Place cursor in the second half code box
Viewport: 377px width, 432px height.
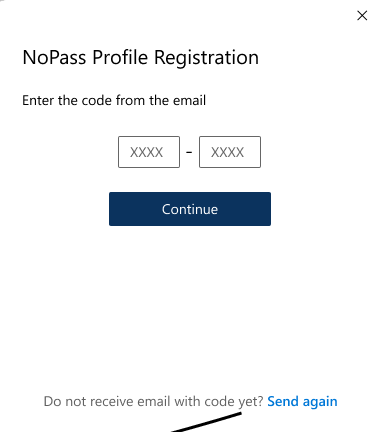click(x=230, y=152)
